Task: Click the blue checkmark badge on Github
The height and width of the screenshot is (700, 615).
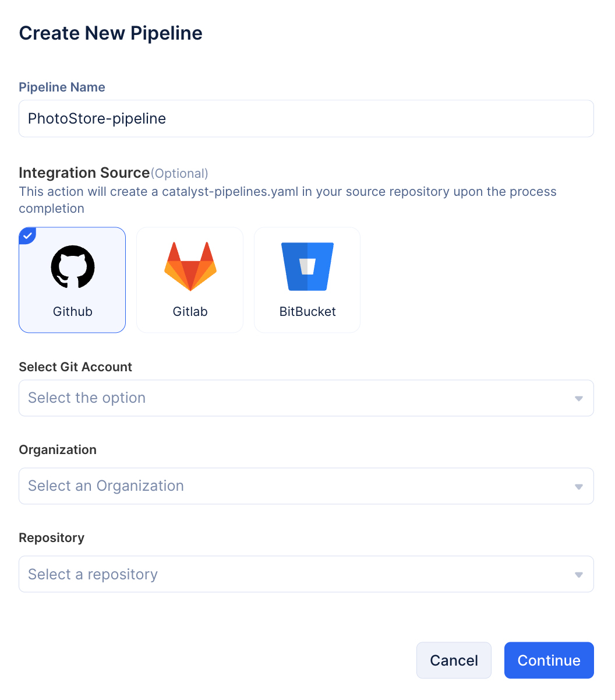Action: coord(27,235)
